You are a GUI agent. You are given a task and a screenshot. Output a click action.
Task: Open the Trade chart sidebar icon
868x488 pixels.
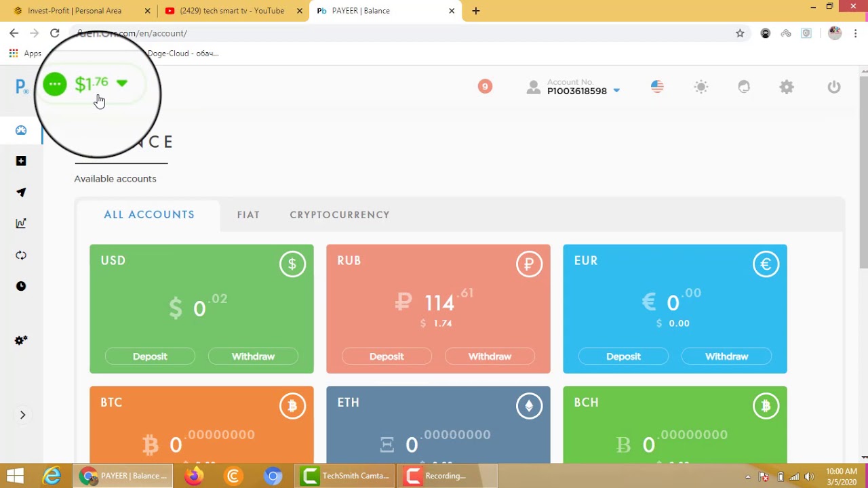tap(21, 223)
